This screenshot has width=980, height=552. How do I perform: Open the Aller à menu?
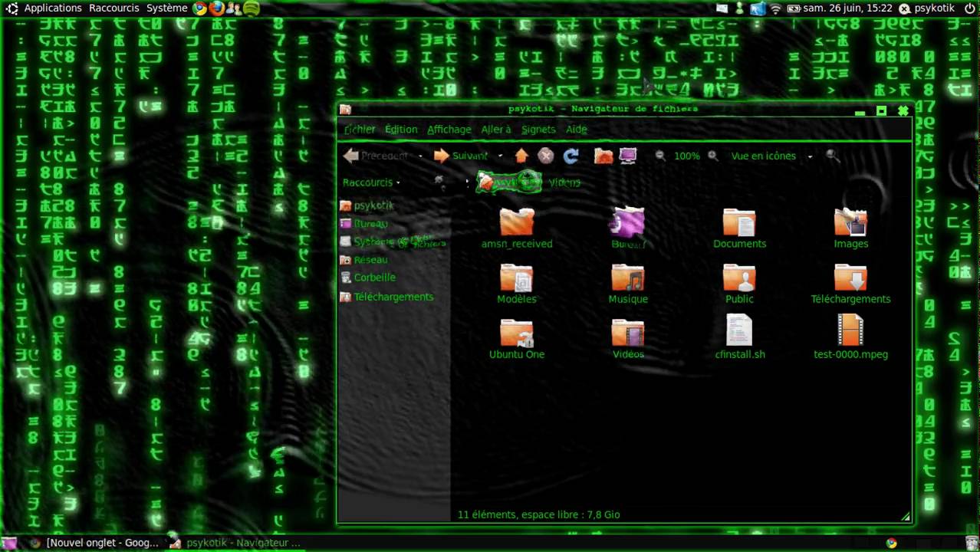tap(496, 130)
